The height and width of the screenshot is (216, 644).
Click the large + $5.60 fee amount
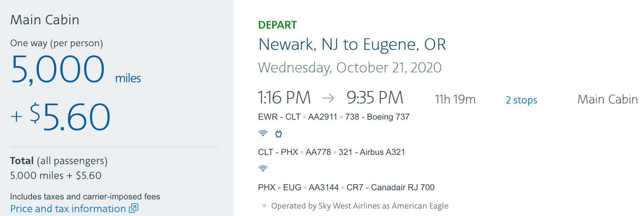click(61, 117)
